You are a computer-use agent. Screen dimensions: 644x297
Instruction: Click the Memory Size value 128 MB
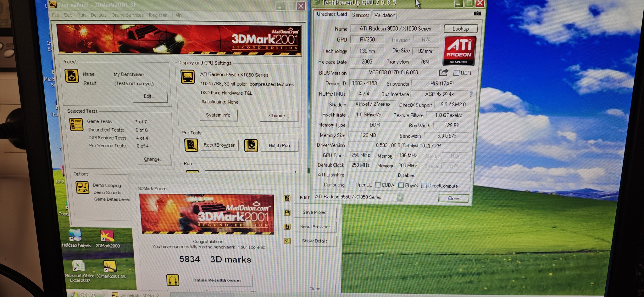click(x=368, y=135)
